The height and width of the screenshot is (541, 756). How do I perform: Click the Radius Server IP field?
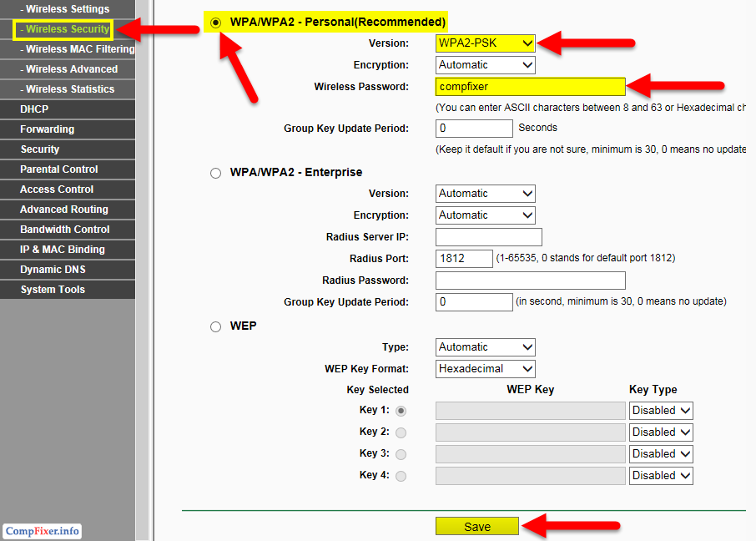tap(488, 237)
